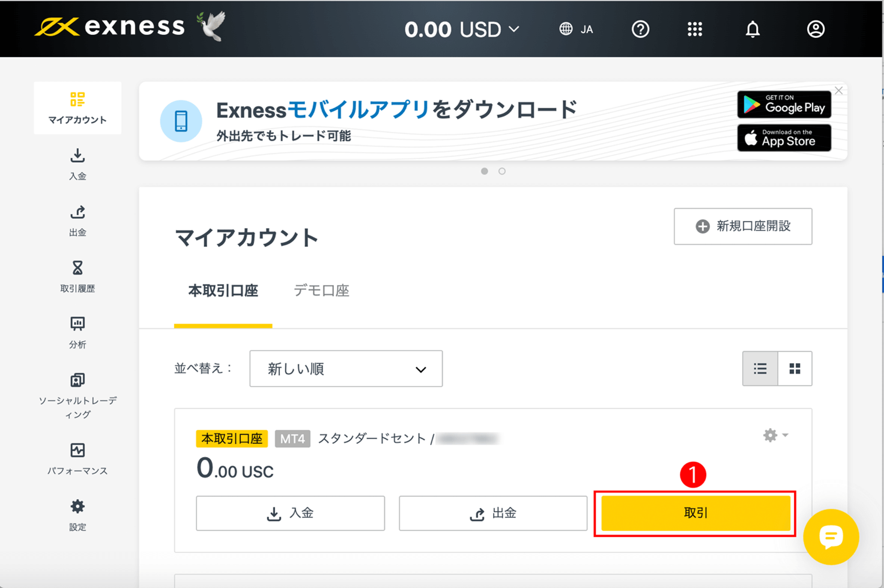The width and height of the screenshot is (884, 588).
Task: Open the notifications bell icon
Action: (752, 29)
